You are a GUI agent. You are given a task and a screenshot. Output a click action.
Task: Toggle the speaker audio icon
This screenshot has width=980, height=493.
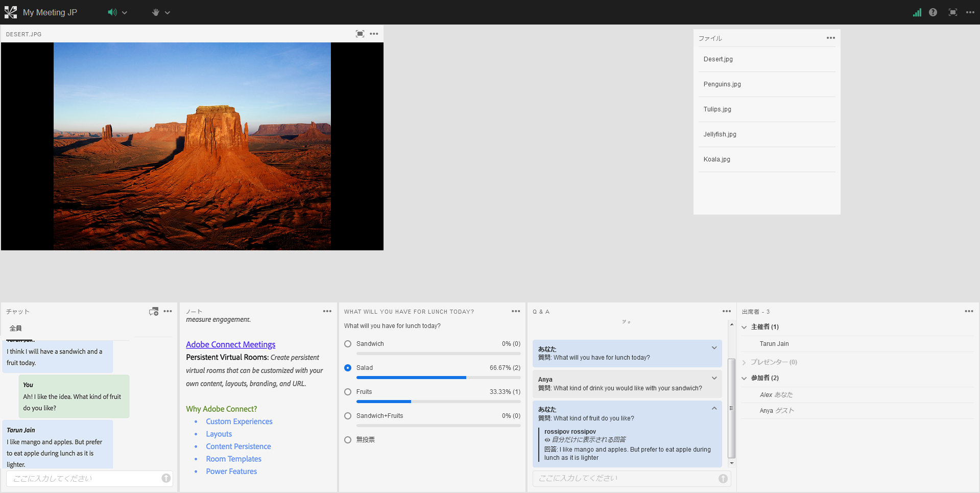pyautogui.click(x=112, y=12)
